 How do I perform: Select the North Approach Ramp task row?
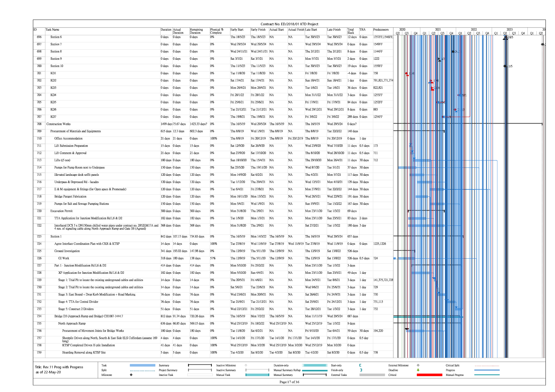click(x=72, y=324)
